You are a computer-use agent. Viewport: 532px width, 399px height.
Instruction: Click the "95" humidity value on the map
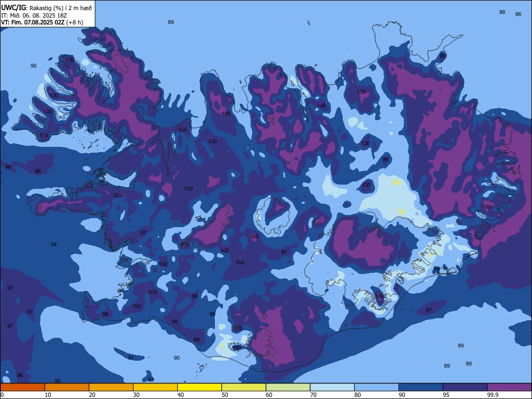57,381
